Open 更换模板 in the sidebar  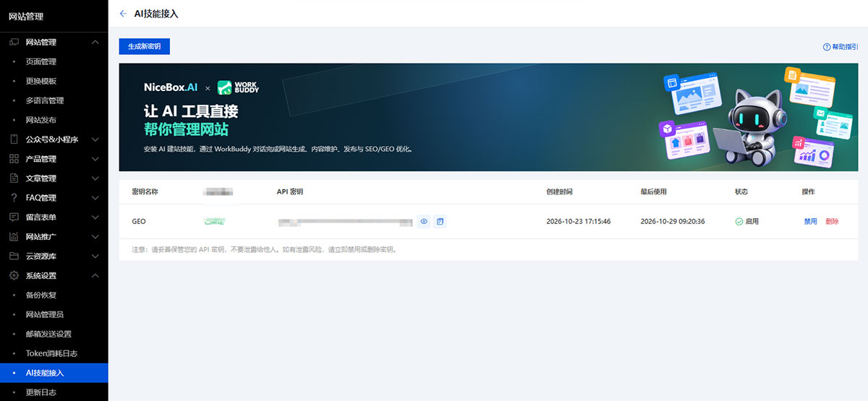(x=41, y=82)
